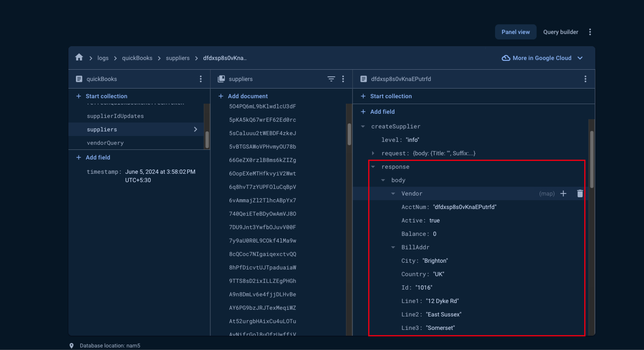Open document 5pKA5kQ67wrEF62Ed0rc

click(x=262, y=120)
